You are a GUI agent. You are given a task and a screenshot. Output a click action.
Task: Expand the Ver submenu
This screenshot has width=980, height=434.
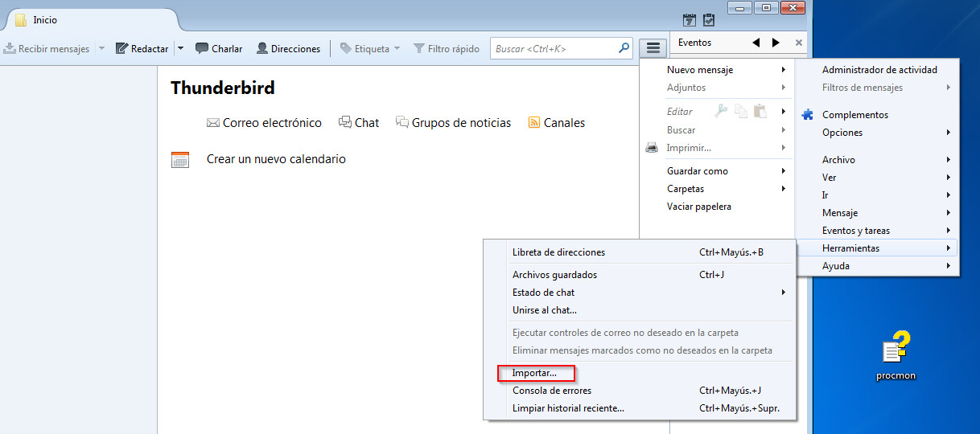tap(877, 178)
